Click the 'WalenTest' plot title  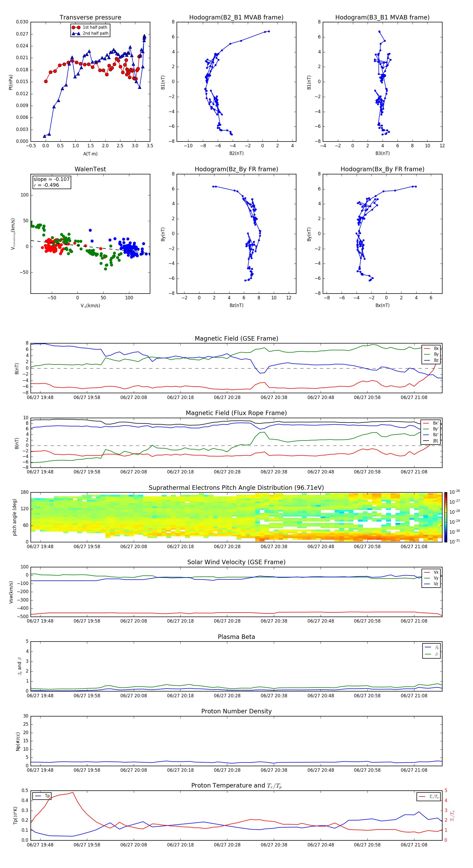click(x=90, y=169)
